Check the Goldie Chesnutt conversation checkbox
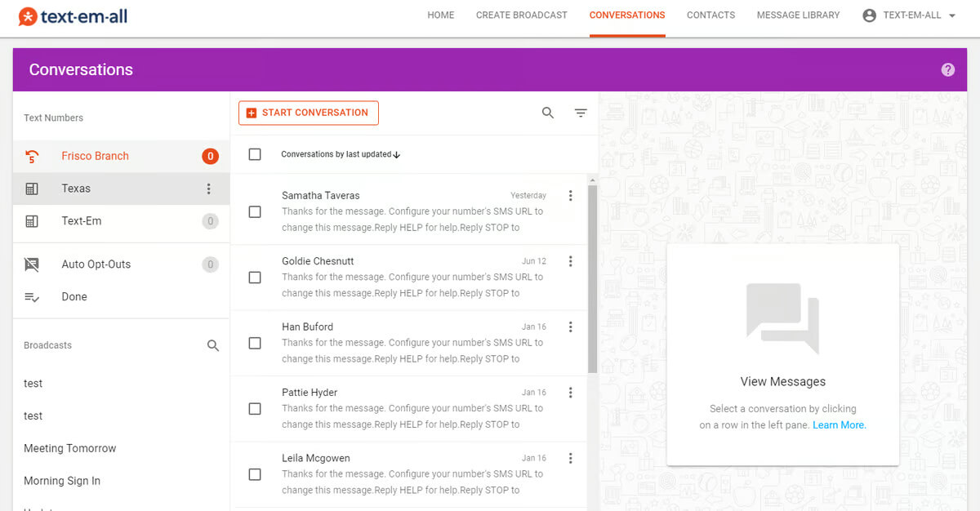This screenshot has width=980, height=511. [x=255, y=278]
